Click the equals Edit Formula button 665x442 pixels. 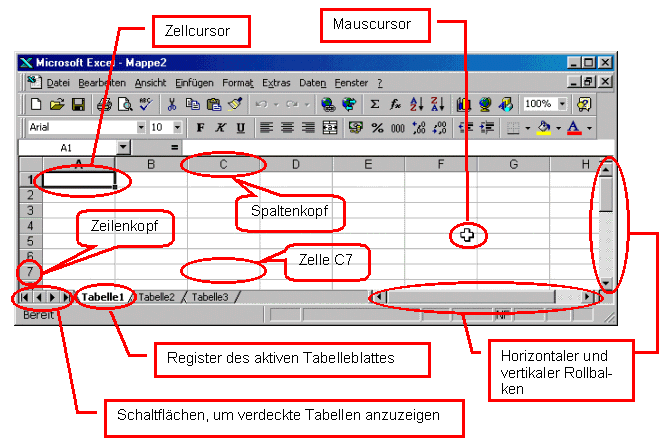click(174, 148)
